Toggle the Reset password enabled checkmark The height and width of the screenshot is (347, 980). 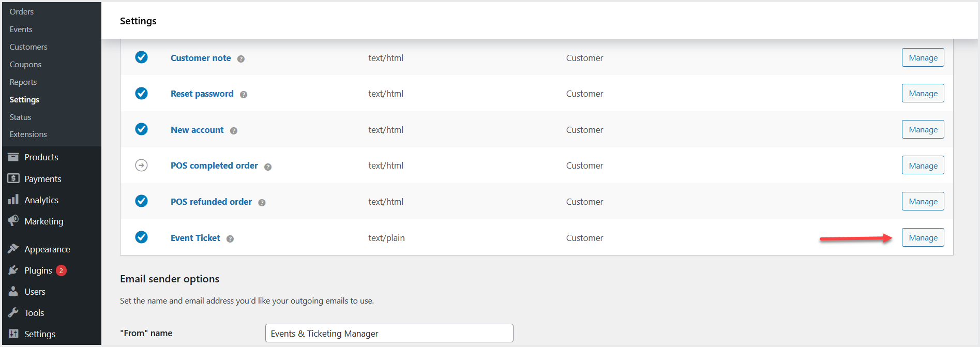click(141, 94)
